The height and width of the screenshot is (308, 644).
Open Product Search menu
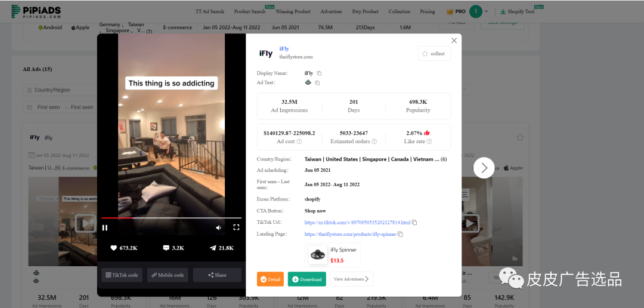tap(250, 11)
